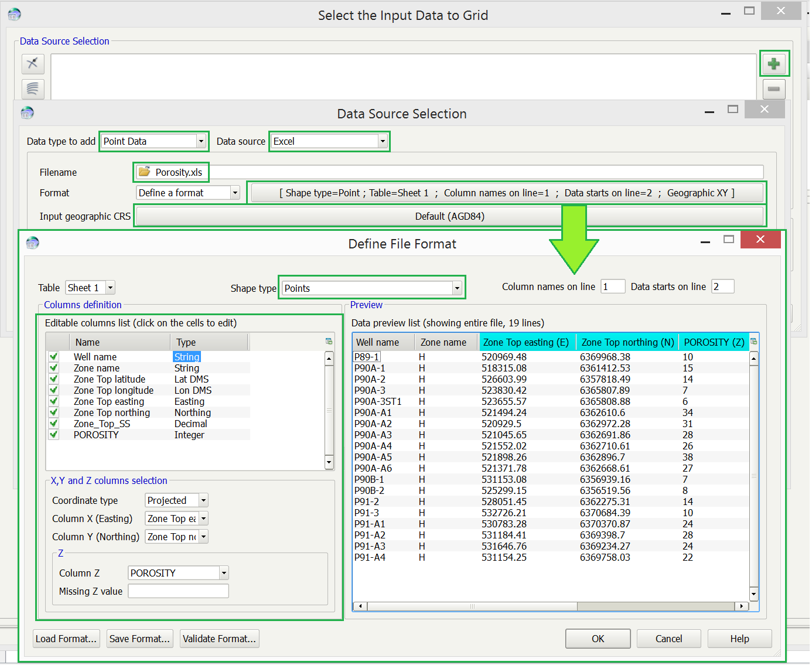Click the grey minus remove data source icon

[x=773, y=89]
